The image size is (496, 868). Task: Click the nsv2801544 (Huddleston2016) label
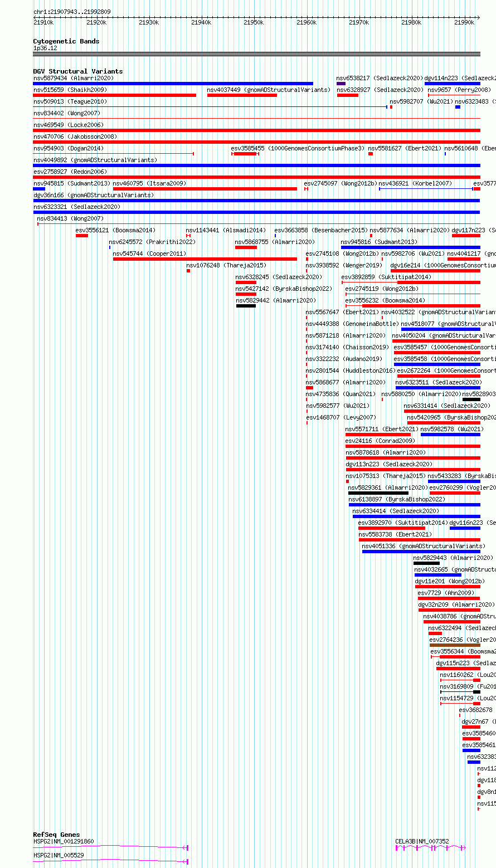(x=351, y=370)
